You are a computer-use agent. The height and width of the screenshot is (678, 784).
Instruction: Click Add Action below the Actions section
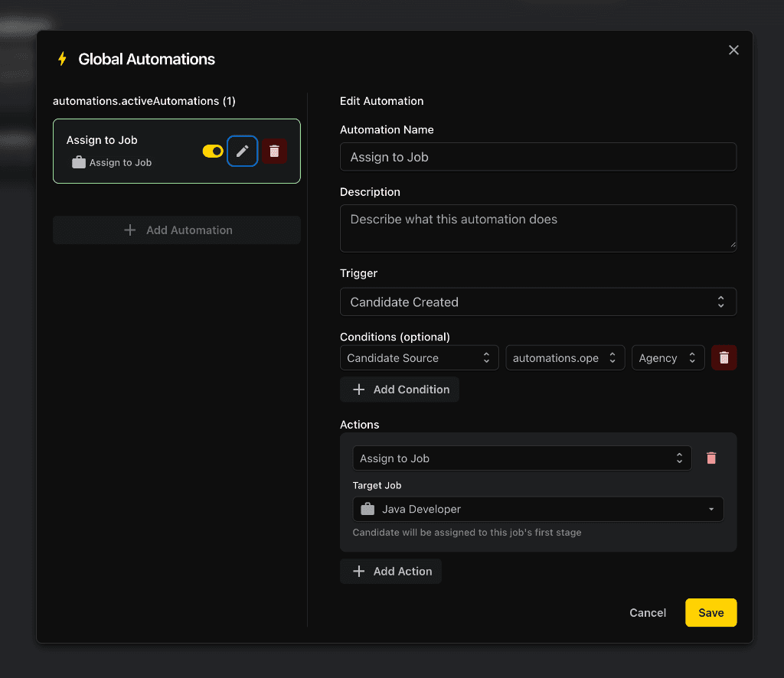[x=390, y=571]
